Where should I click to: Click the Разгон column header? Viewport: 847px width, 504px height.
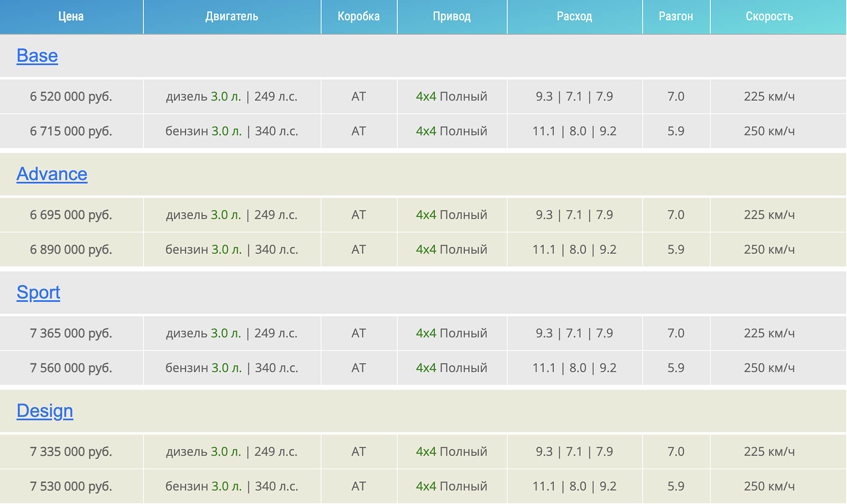676,16
